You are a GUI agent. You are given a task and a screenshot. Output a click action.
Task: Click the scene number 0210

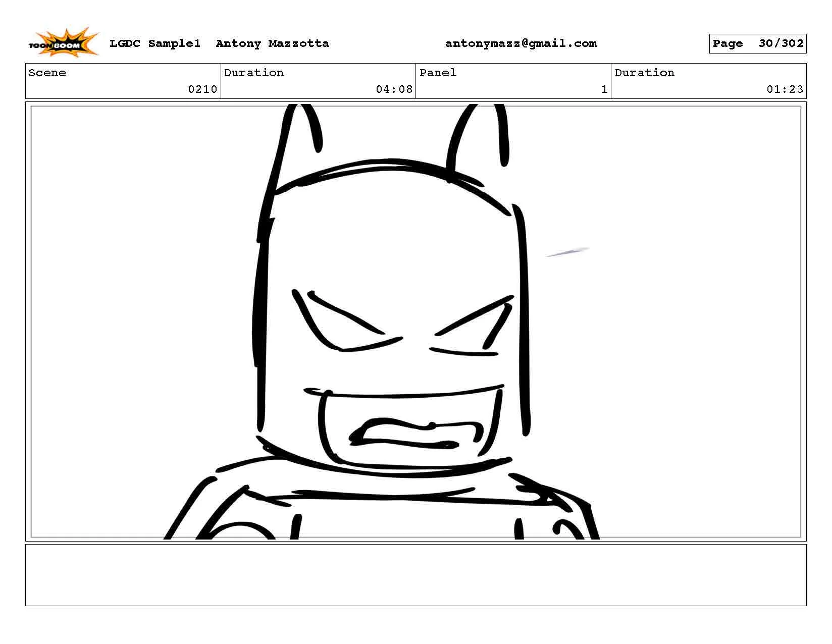pos(202,89)
